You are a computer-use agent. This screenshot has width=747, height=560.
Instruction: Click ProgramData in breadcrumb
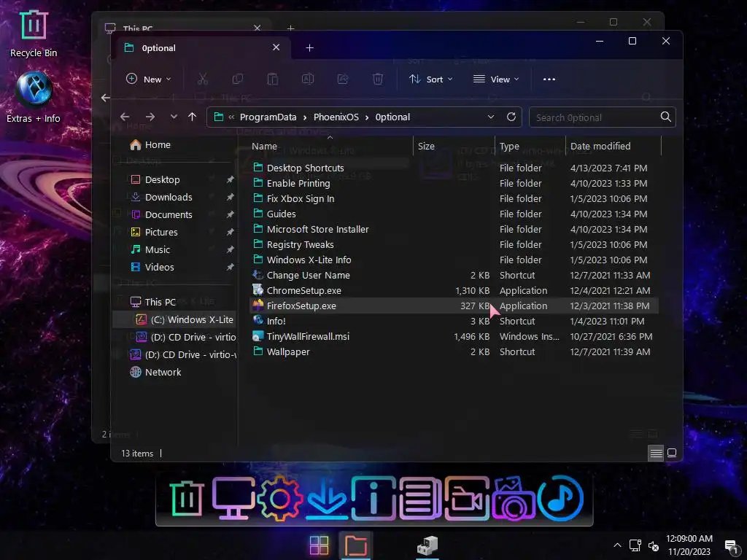268,117
